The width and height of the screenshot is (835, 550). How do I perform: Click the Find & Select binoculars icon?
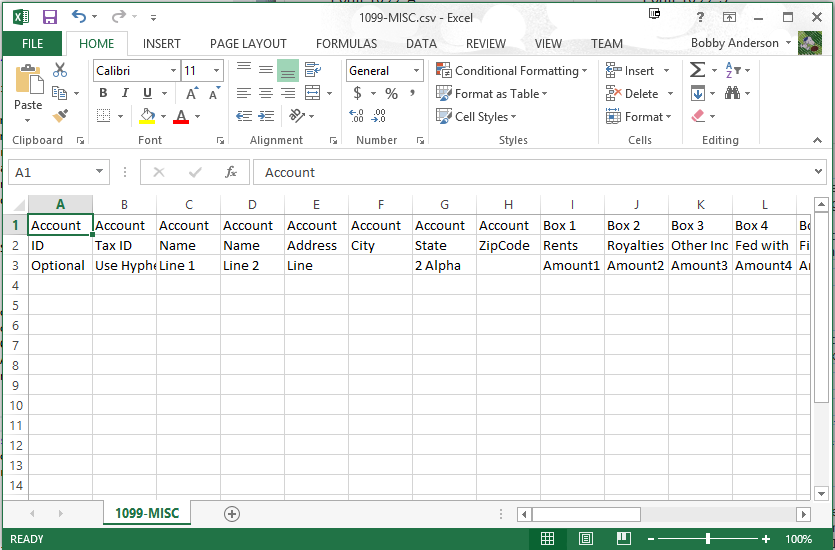point(733,93)
